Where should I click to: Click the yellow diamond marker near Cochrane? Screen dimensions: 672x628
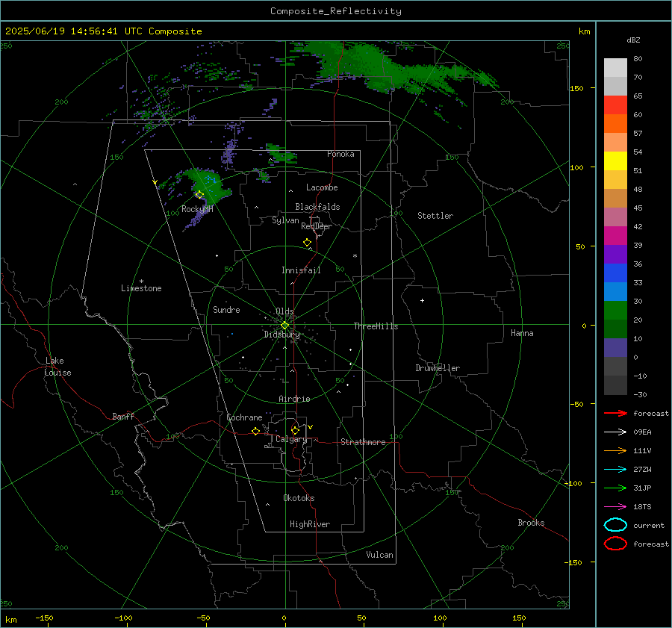tap(255, 431)
